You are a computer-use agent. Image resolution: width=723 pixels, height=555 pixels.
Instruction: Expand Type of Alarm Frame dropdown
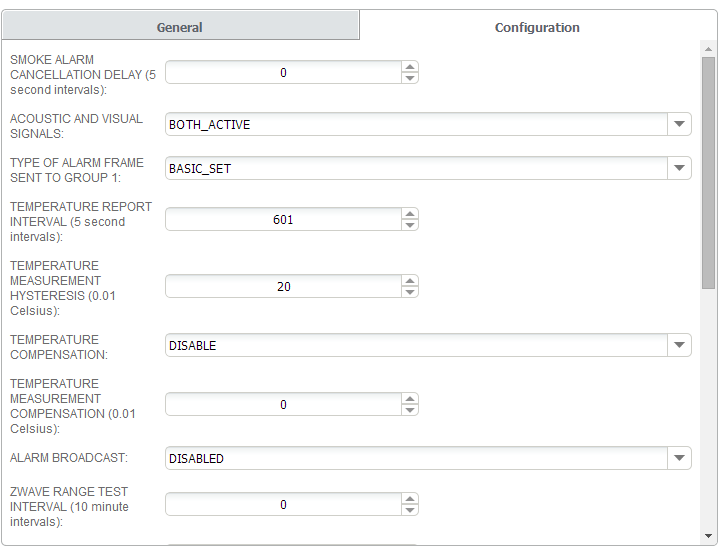pos(679,168)
